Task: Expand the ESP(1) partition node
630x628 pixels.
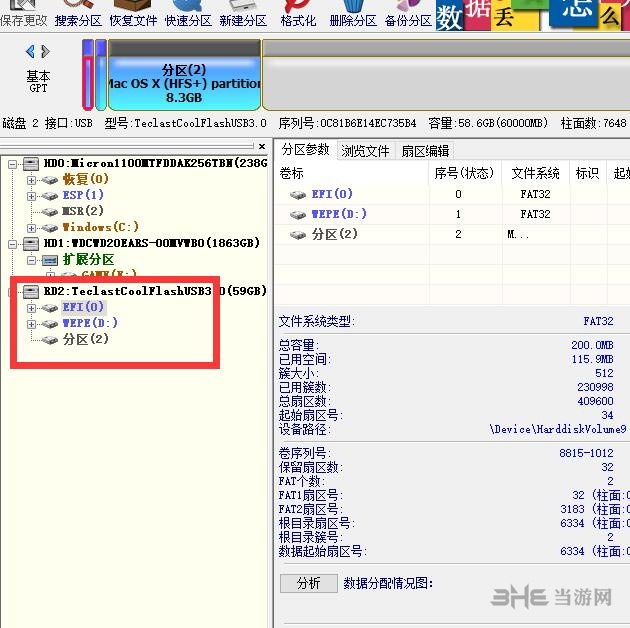Action: coord(31,196)
